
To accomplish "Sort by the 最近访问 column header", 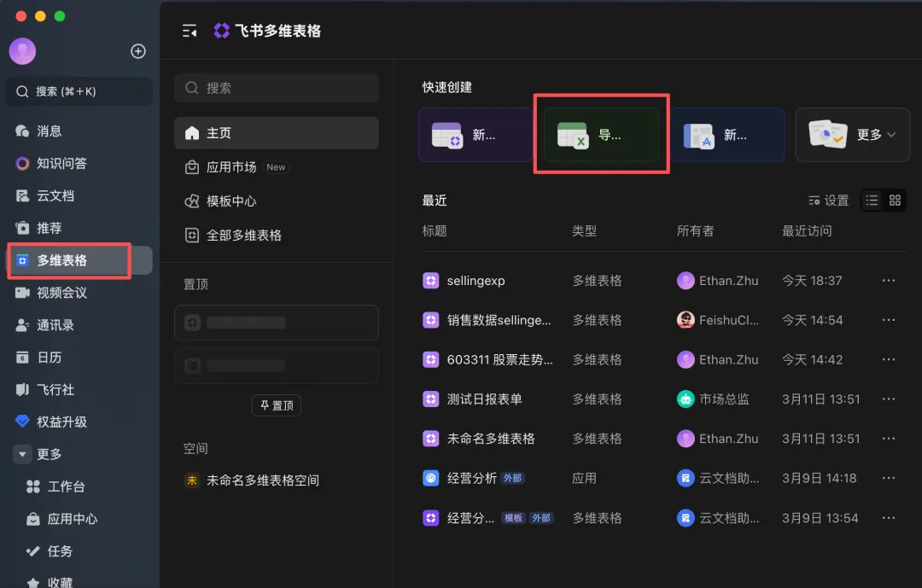I will click(807, 231).
